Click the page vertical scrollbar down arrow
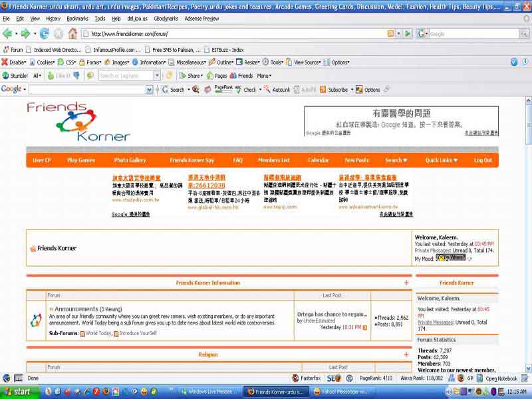 coord(528,369)
